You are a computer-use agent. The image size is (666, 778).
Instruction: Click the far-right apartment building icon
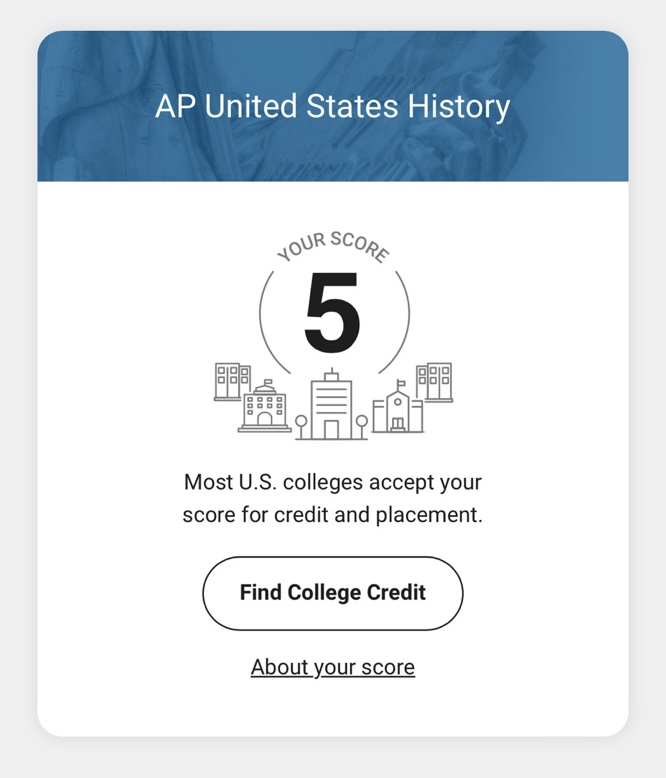[434, 382]
